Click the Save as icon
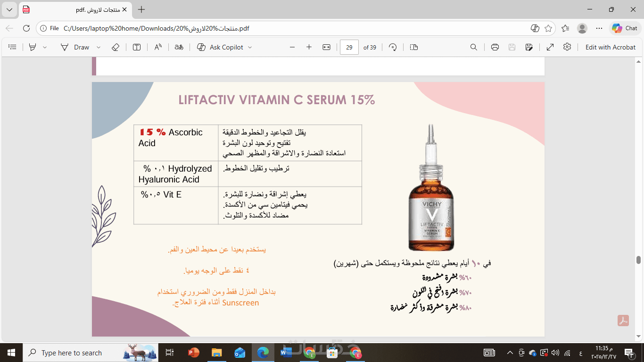Viewport: 644px width, 362px height. point(529,47)
